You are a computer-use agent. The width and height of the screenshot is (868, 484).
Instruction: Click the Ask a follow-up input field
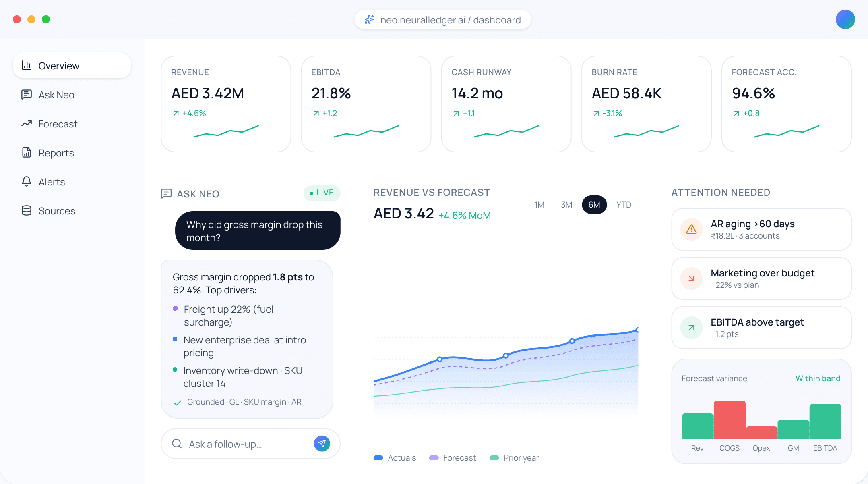point(250,444)
